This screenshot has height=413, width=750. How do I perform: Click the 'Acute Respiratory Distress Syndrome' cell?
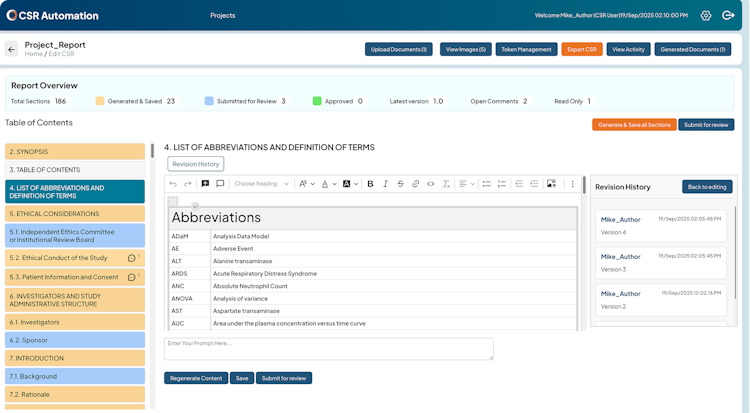click(x=393, y=274)
